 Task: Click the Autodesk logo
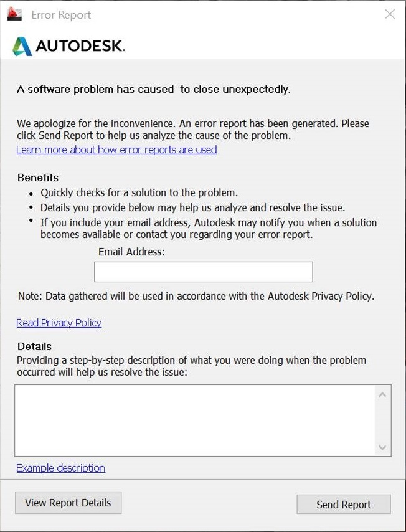click(x=68, y=45)
